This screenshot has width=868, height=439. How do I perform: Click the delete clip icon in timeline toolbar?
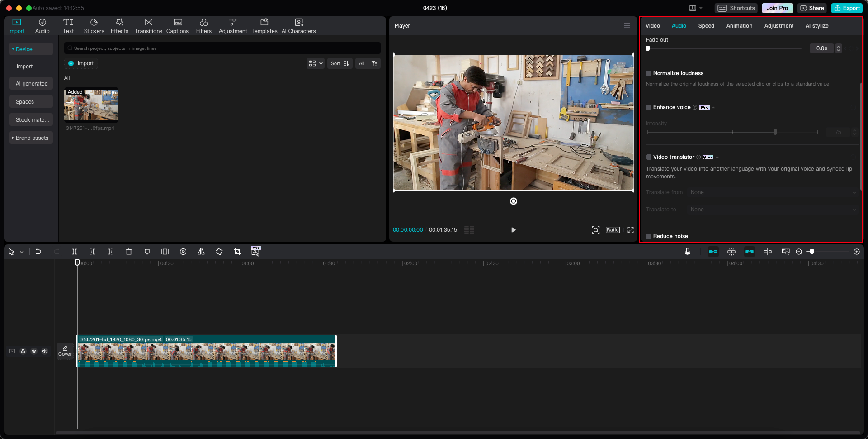point(129,252)
